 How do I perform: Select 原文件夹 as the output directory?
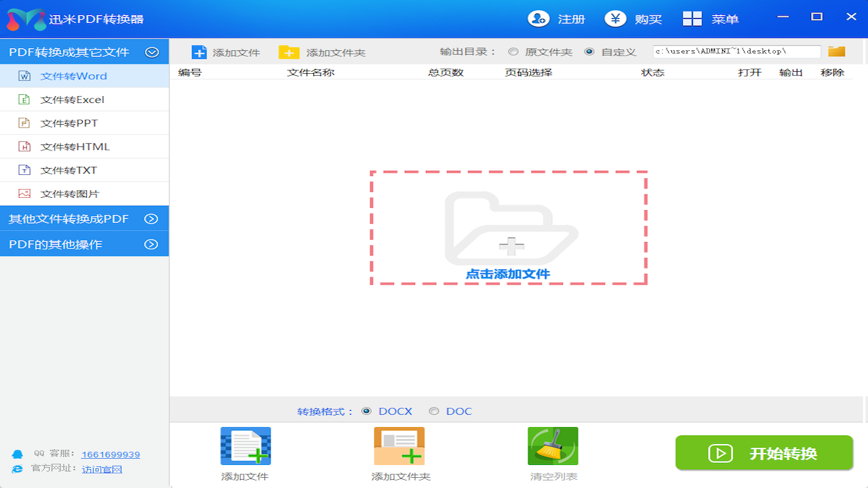point(513,51)
